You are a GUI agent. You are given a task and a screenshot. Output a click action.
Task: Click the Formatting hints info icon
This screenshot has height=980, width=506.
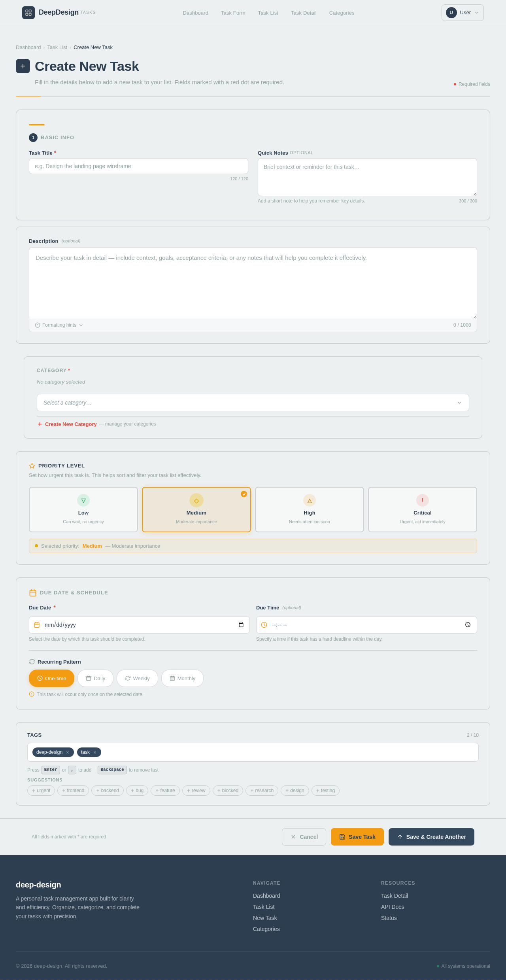point(38,325)
